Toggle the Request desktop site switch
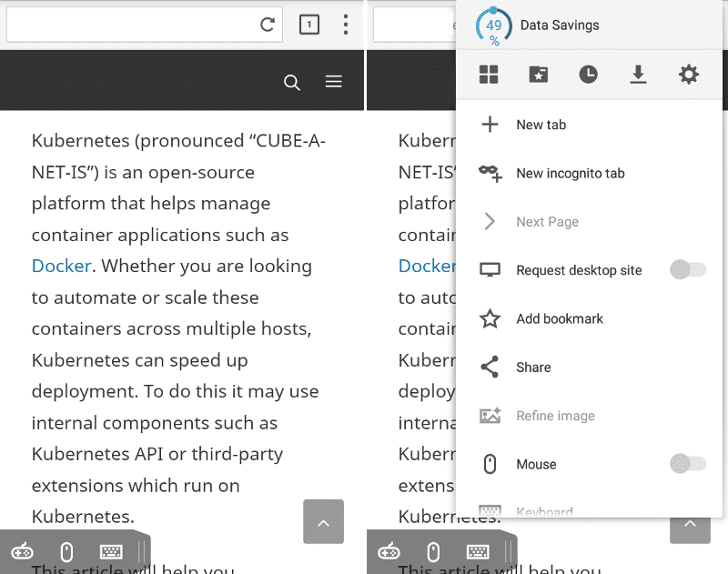Viewport: 728px width, 574px height. pyautogui.click(x=687, y=270)
